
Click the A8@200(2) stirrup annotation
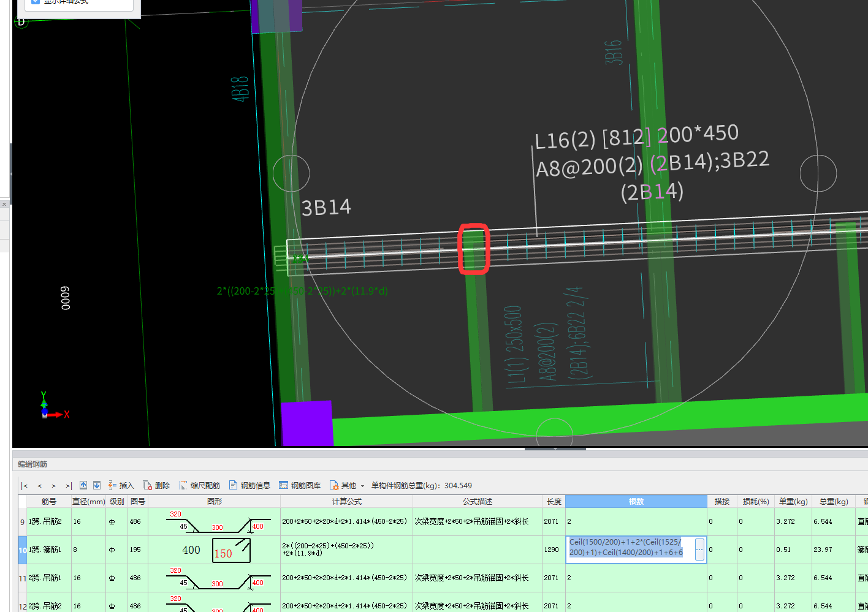click(589, 167)
